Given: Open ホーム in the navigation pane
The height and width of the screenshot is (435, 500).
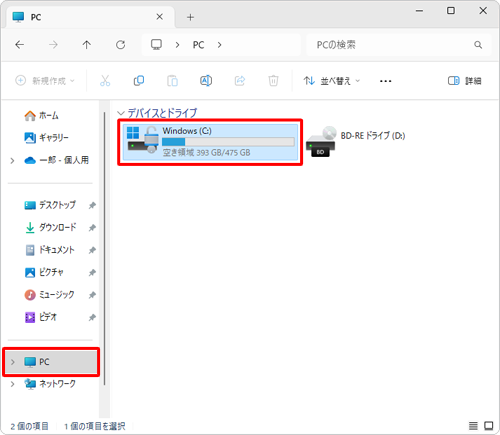Looking at the screenshot, I should pyautogui.click(x=49, y=116).
